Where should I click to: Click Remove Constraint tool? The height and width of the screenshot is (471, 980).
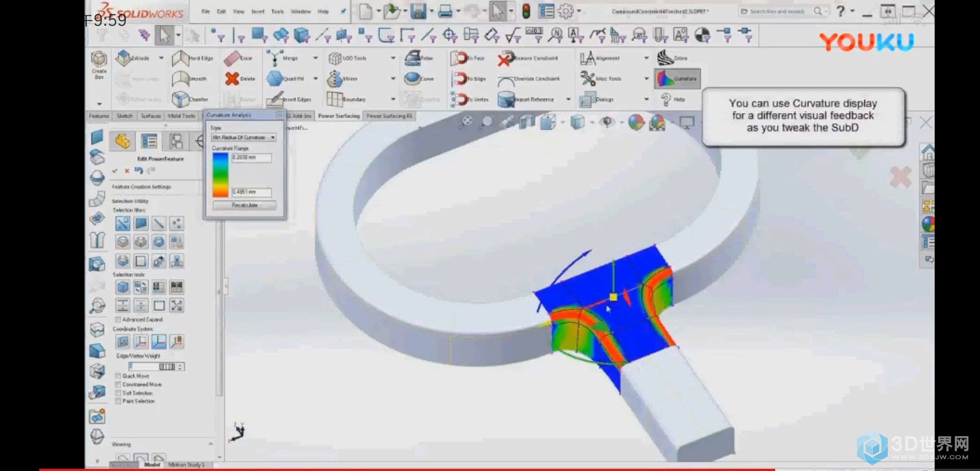pos(528,58)
